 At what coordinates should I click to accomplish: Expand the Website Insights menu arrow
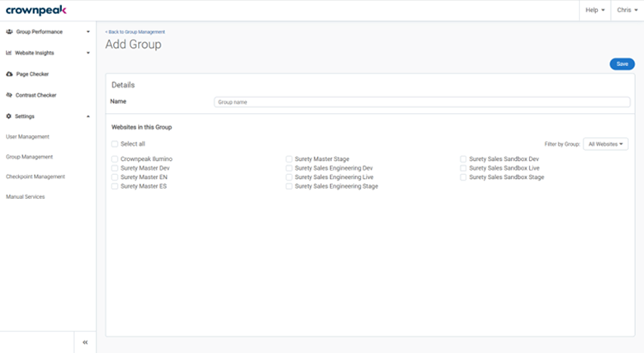88,53
